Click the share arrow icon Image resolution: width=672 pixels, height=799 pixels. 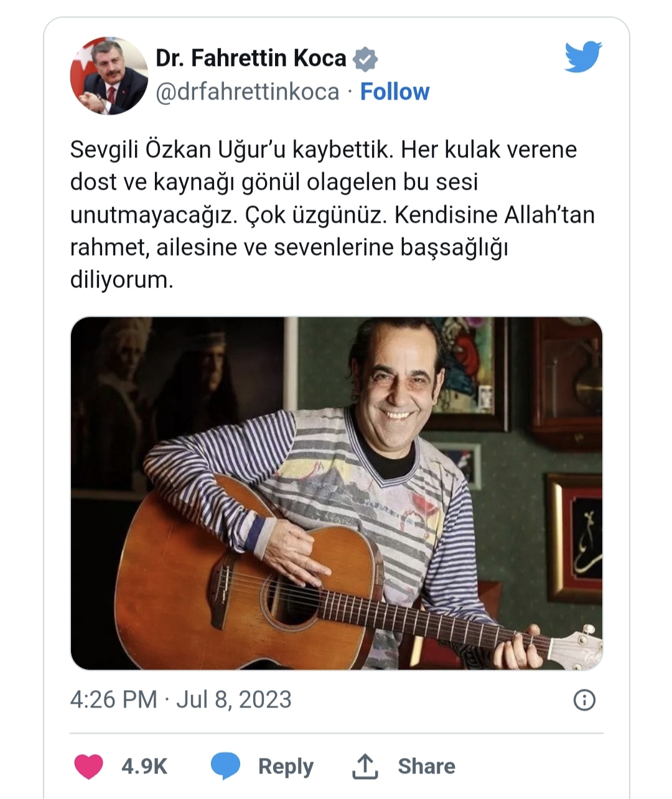pos(364,765)
